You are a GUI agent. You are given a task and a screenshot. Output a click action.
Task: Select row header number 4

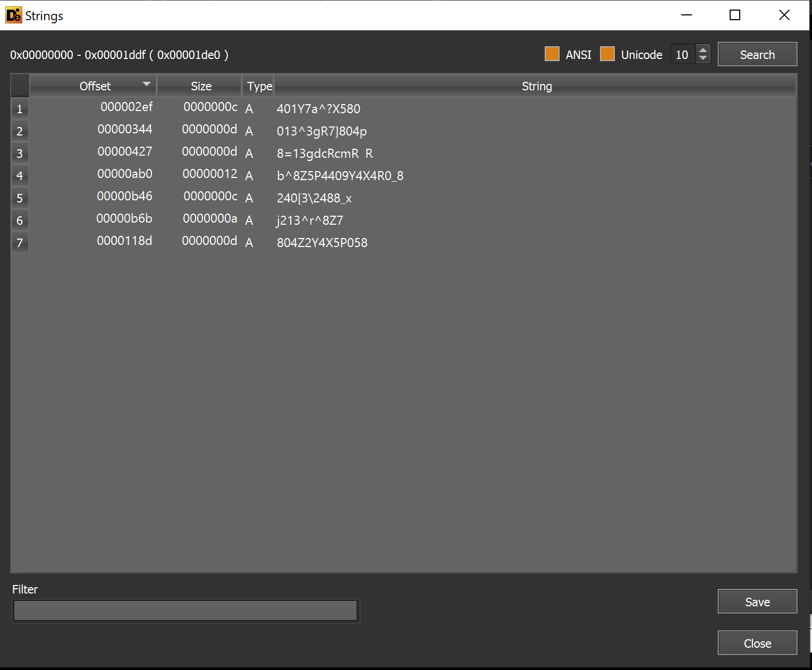click(20, 176)
